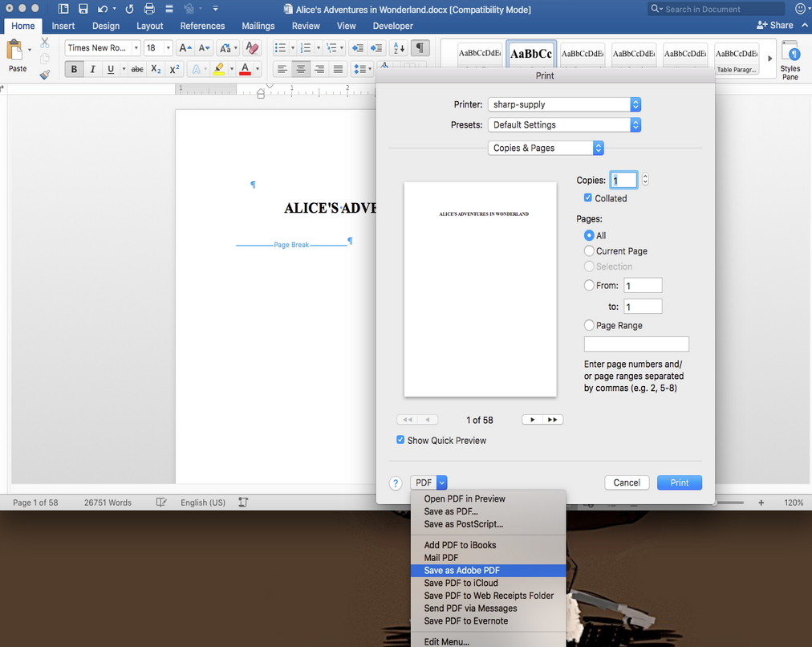Switch to the Insert ribbon tab

63,26
